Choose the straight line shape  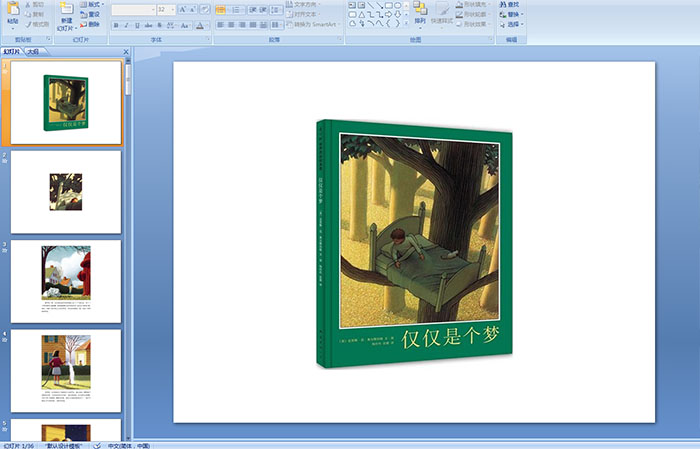371,5
